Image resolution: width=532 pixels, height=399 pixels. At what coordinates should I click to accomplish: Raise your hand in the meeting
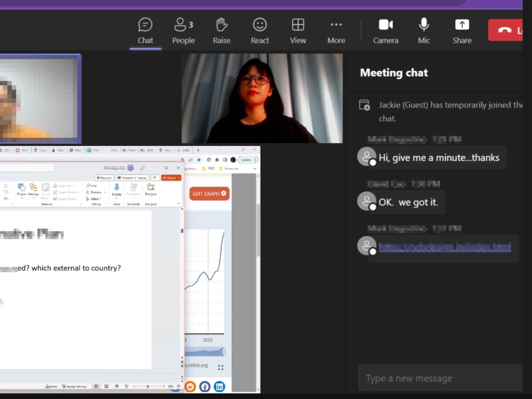pyautogui.click(x=221, y=31)
